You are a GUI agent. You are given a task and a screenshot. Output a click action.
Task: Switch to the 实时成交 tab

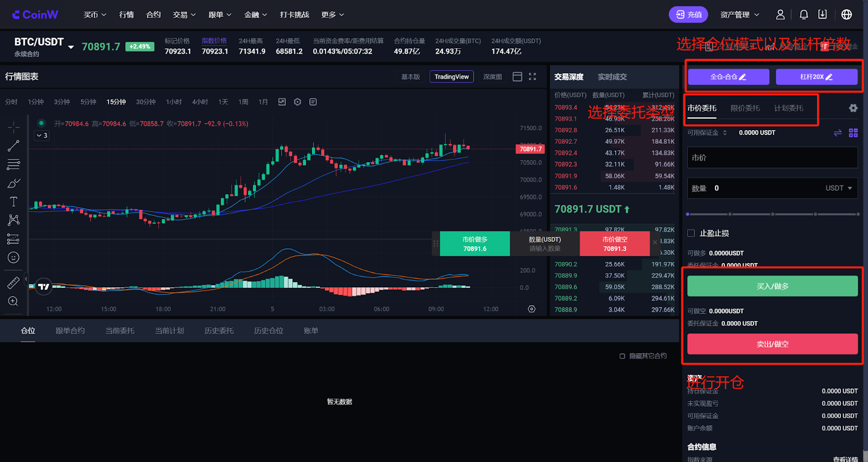pos(612,77)
